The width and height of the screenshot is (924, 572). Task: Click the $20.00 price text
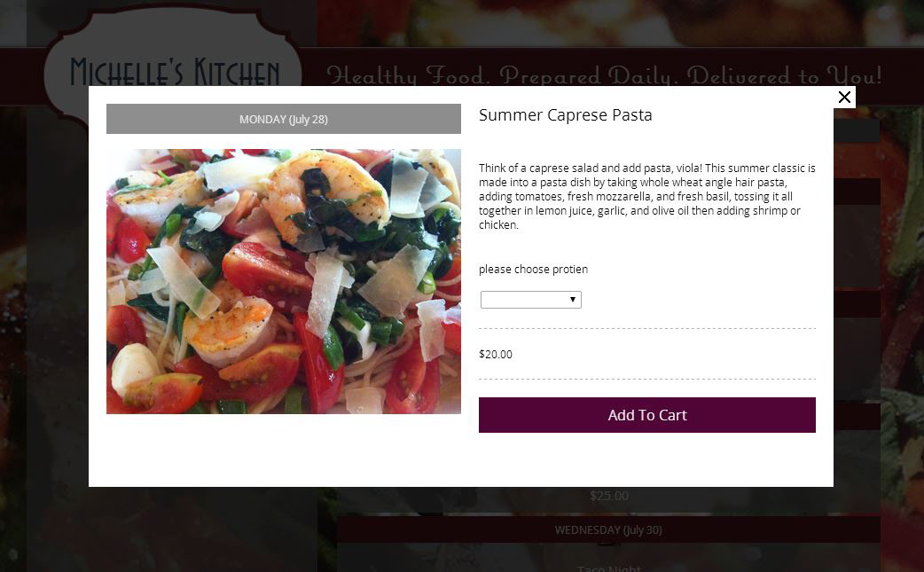(496, 355)
